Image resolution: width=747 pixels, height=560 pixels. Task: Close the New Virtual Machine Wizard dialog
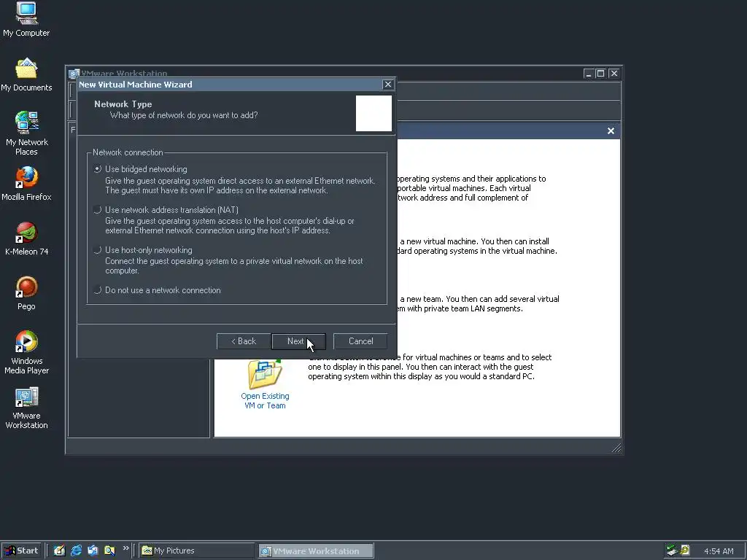pyautogui.click(x=388, y=85)
